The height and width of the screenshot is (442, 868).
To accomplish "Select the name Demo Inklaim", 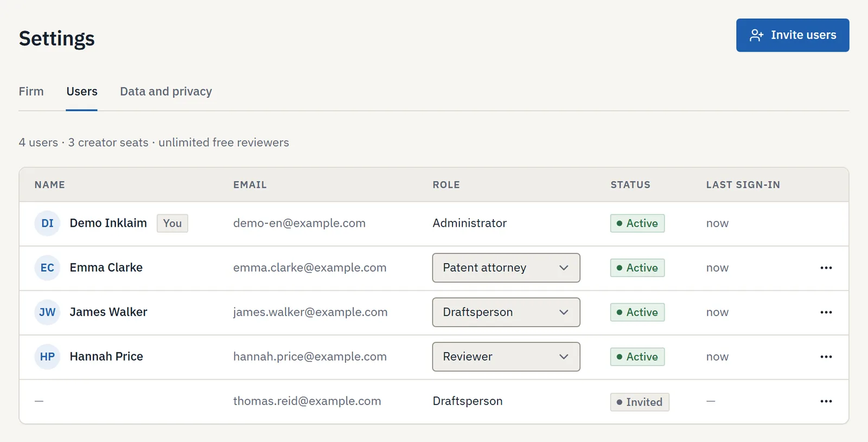I will (x=108, y=223).
